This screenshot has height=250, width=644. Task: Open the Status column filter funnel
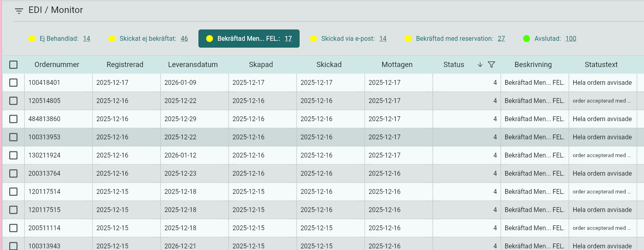pyautogui.click(x=491, y=65)
